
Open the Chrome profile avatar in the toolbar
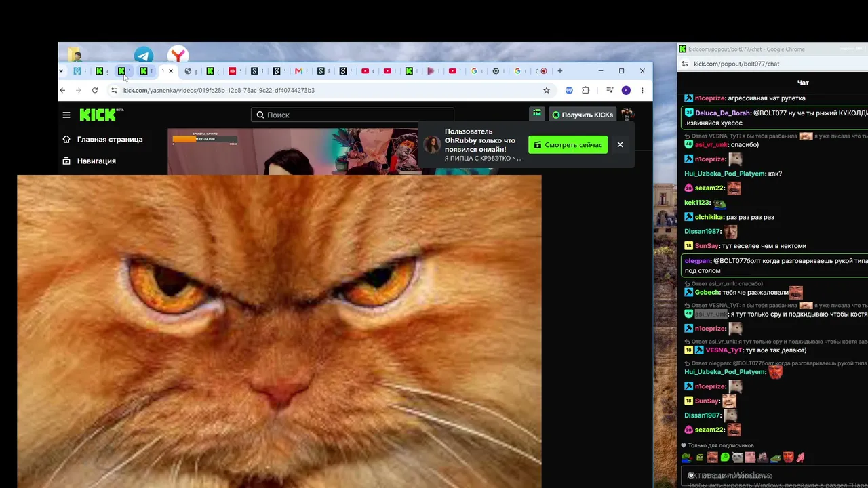(x=626, y=90)
